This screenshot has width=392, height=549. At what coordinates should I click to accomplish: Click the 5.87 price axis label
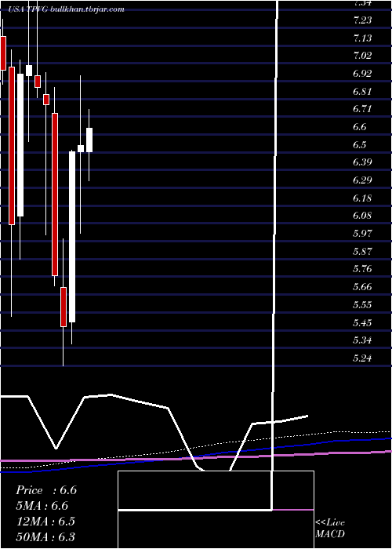point(362,252)
